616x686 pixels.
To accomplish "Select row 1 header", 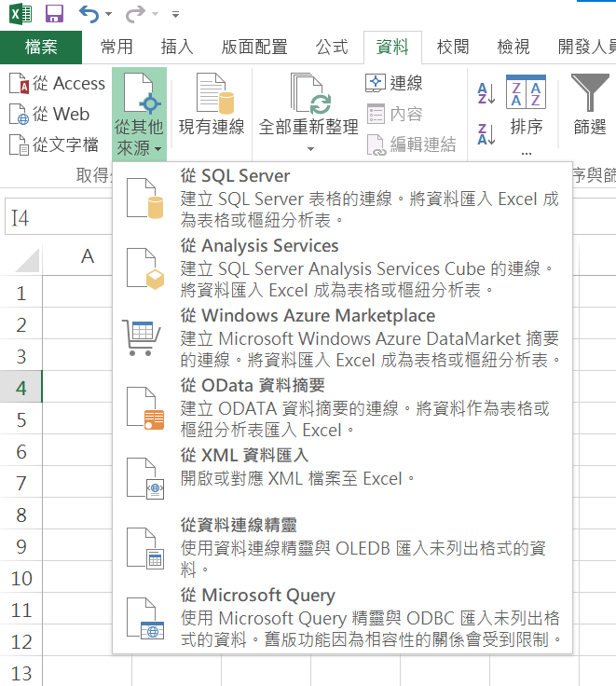I will pyautogui.click(x=21, y=293).
